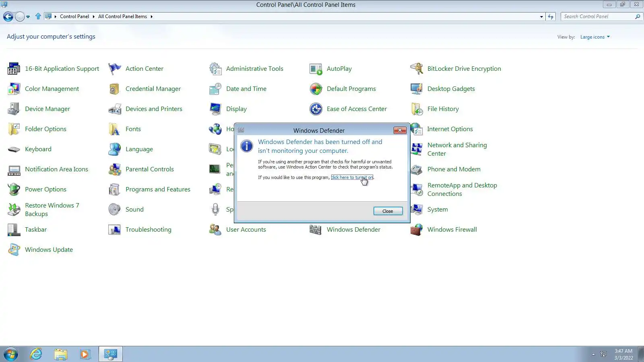Click the Keyboard icon

(14, 149)
